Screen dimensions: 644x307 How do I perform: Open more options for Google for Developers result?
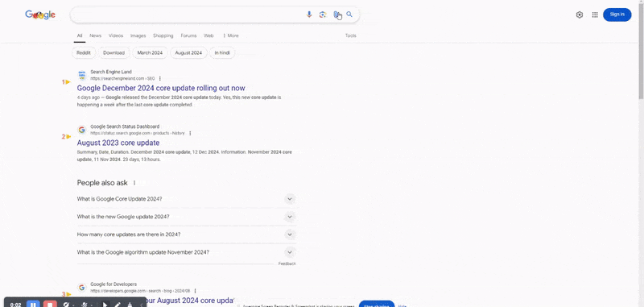[x=195, y=291]
